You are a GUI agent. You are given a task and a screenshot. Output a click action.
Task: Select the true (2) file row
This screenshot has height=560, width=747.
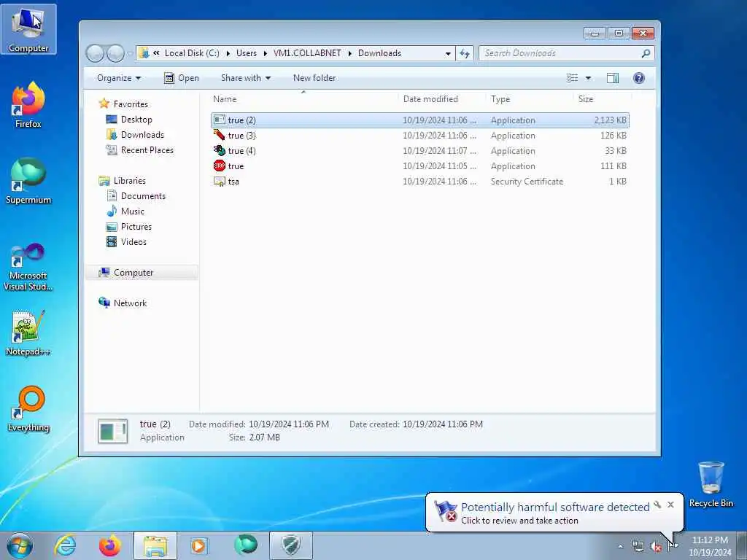click(x=419, y=120)
